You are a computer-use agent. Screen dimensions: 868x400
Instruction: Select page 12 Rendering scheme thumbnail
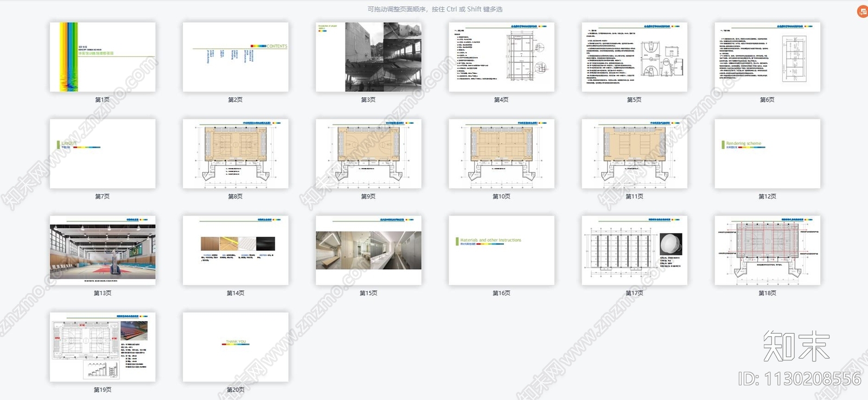point(767,154)
